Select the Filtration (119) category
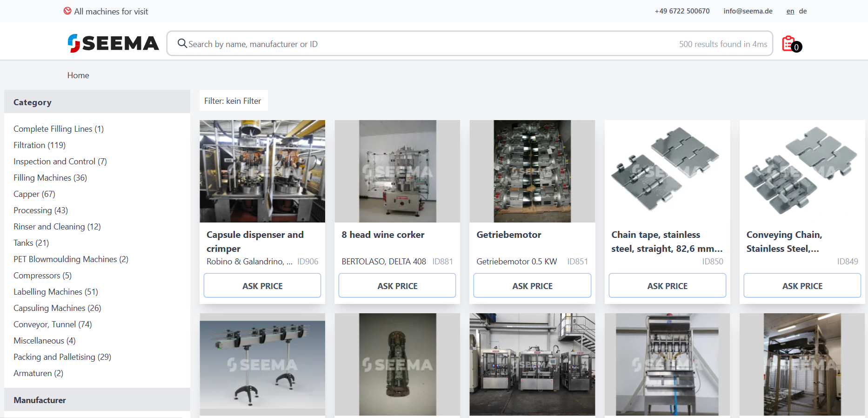Viewport: 868px width, 418px height. coord(40,145)
